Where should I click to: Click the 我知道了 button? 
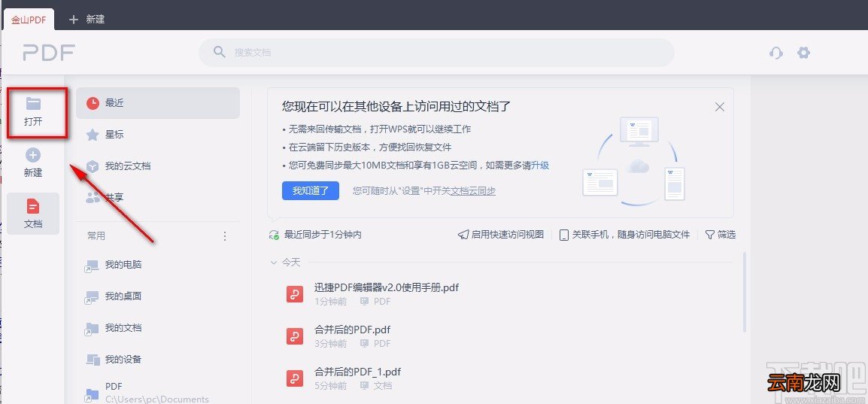coord(311,190)
